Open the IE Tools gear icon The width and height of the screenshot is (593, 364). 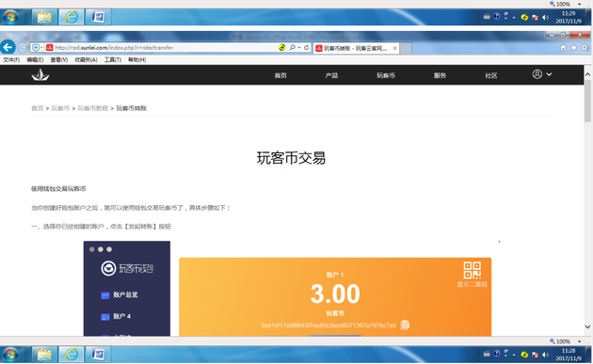click(585, 48)
